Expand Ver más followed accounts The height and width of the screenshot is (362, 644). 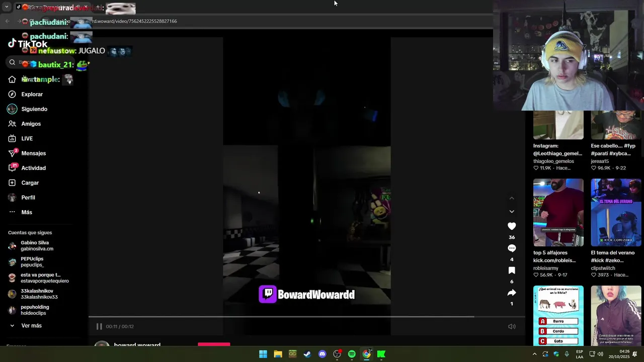pos(31,326)
